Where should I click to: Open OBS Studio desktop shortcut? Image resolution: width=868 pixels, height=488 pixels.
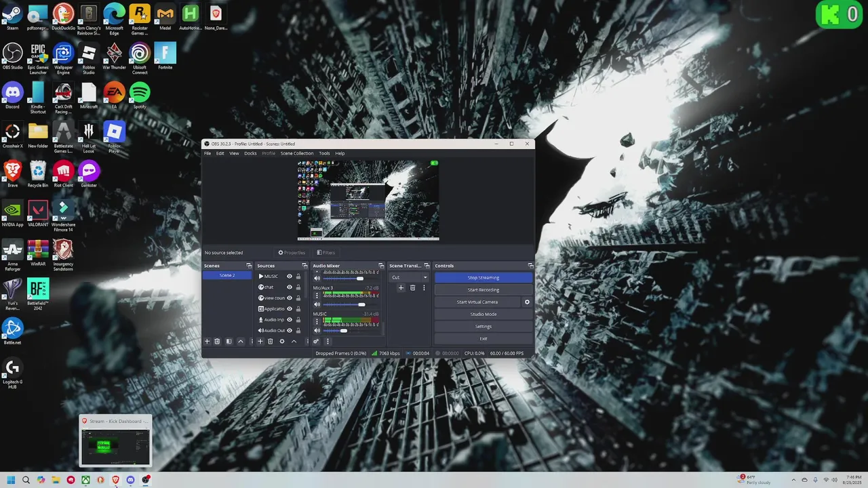[x=12, y=57]
